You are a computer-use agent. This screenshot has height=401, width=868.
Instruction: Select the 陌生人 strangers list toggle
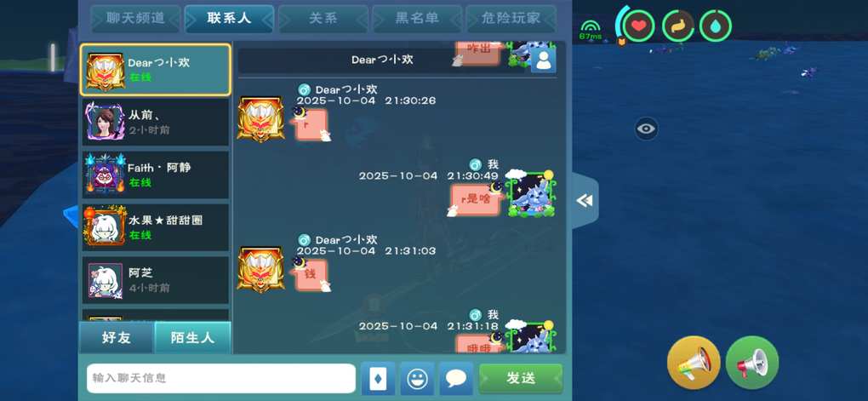[192, 338]
